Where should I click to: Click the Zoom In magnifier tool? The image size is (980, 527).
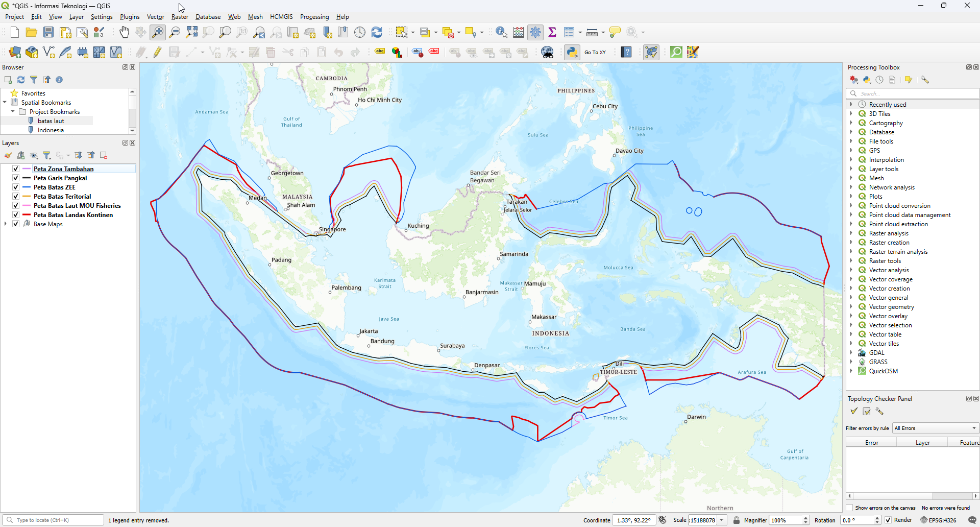(158, 32)
